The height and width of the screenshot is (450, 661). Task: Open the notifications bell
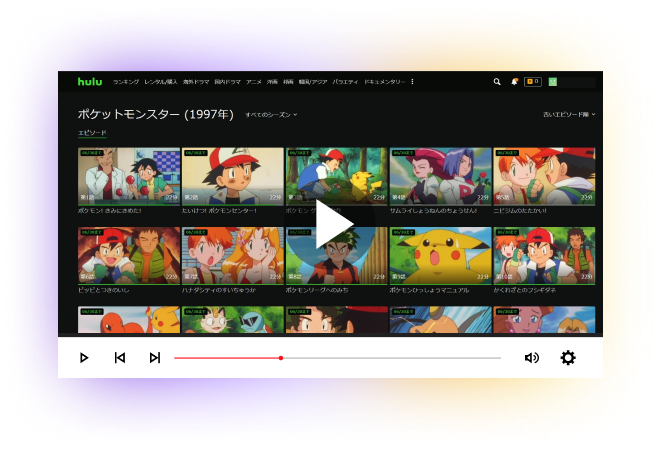pyautogui.click(x=514, y=82)
